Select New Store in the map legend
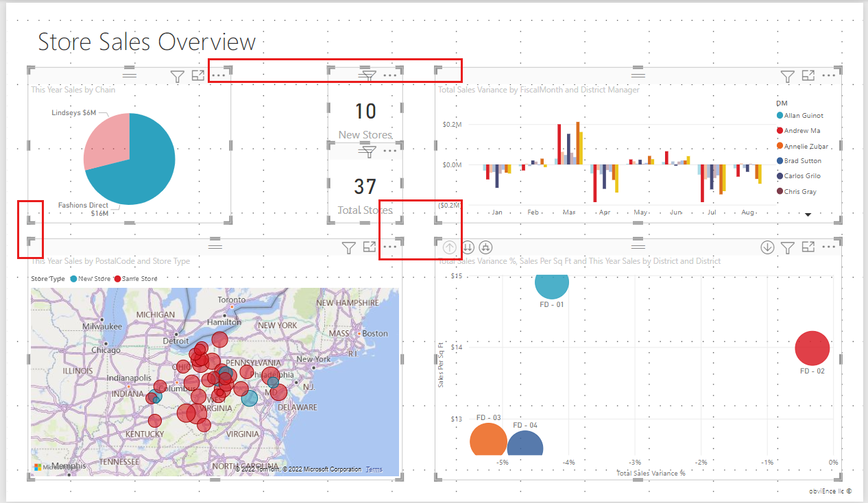Image resolution: width=868 pixels, height=503 pixels. (91, 279)
